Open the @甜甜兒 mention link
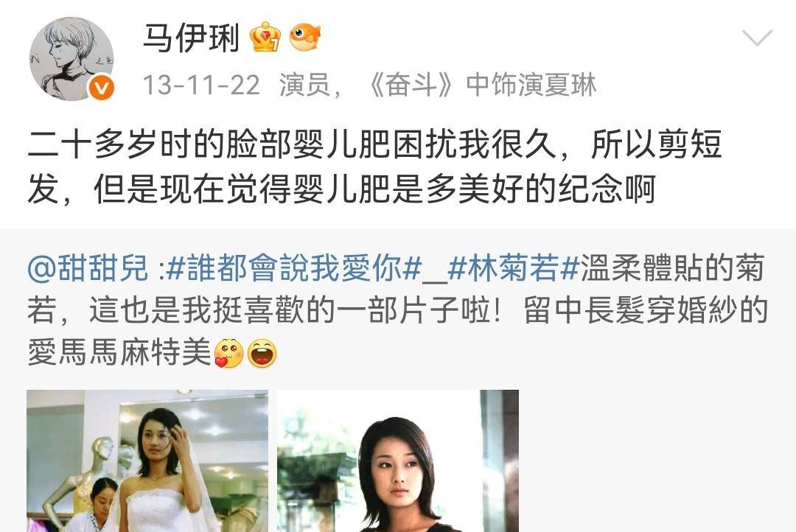Image resolution: width=796 pixels, height=532 pixels. click(88, 268)
